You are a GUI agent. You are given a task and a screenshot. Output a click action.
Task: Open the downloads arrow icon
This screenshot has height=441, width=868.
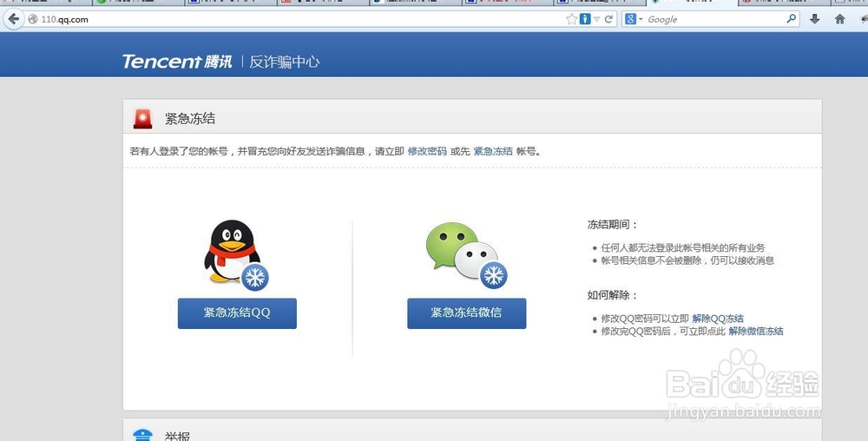click(x=814, y=19)
